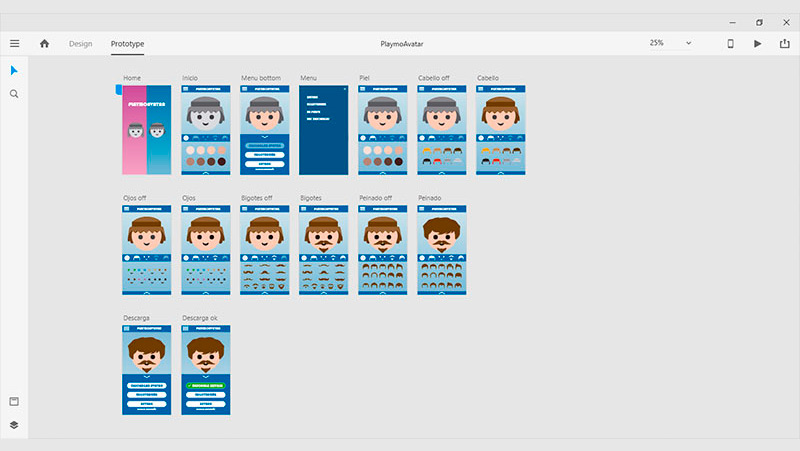Click the Share export icon
This screenshot has width=800, height=451.
pos(784,43)
